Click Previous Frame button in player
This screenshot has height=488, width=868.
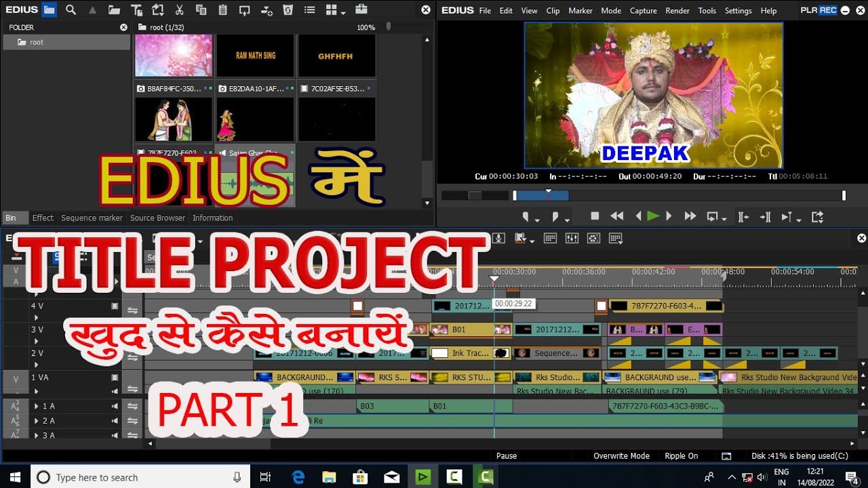[637, 216]
